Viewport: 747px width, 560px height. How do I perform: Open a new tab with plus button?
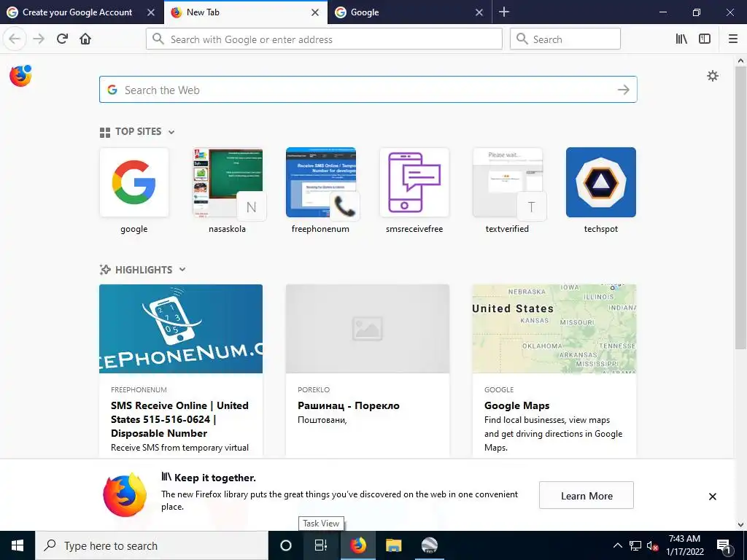[503, 12]
